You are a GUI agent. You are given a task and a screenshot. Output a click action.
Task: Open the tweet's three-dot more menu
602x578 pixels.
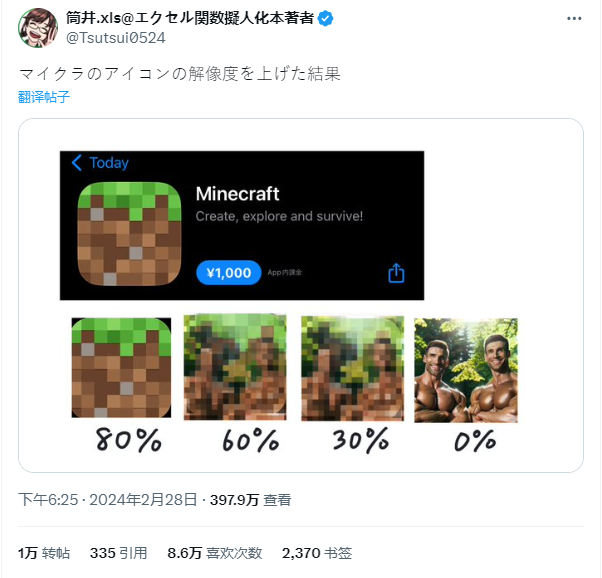click(x=574, y=18)
